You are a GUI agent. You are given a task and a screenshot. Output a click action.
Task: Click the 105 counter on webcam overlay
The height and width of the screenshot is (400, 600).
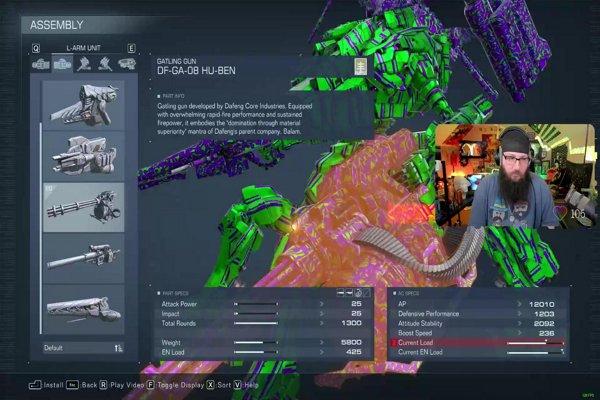(x=578, y=214)
